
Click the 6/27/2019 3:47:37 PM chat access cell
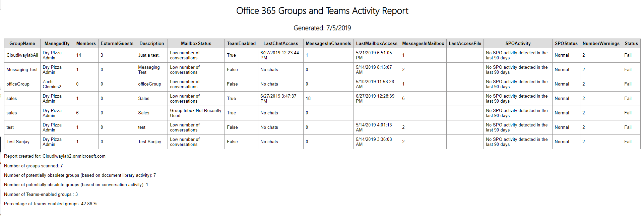coord(278,99)
